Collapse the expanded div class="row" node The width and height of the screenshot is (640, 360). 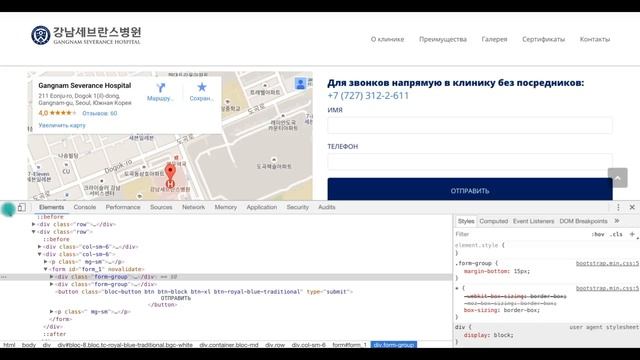[34, 232]
